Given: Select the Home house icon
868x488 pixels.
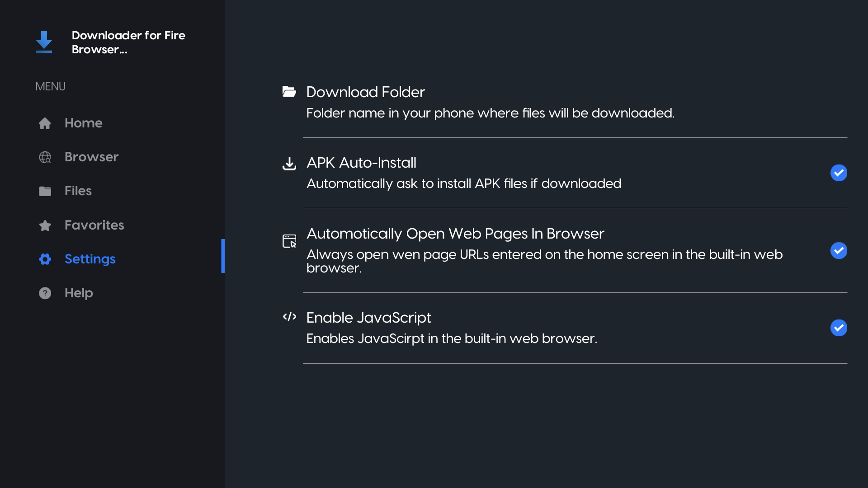Looking at the screenshot, I should 45,123.
